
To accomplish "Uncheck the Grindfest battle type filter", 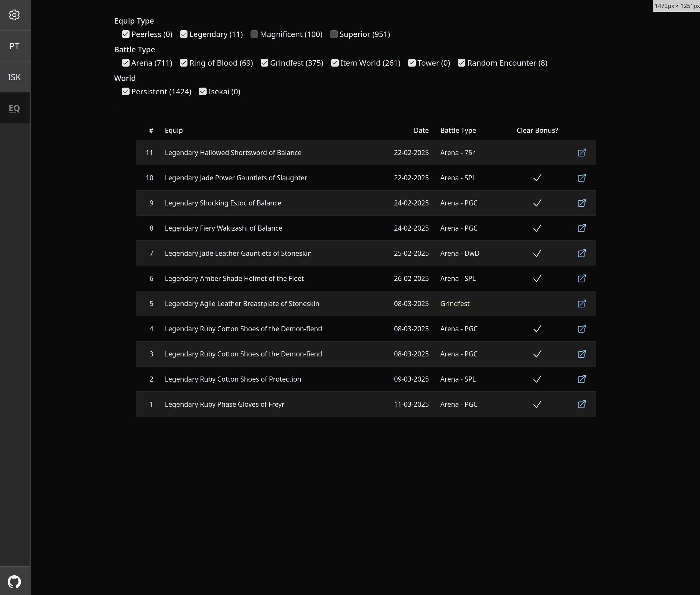I will point(264,63).
